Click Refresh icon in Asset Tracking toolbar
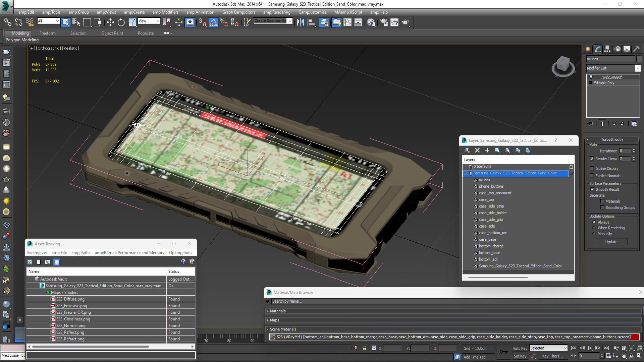 [x=30, y=262]
